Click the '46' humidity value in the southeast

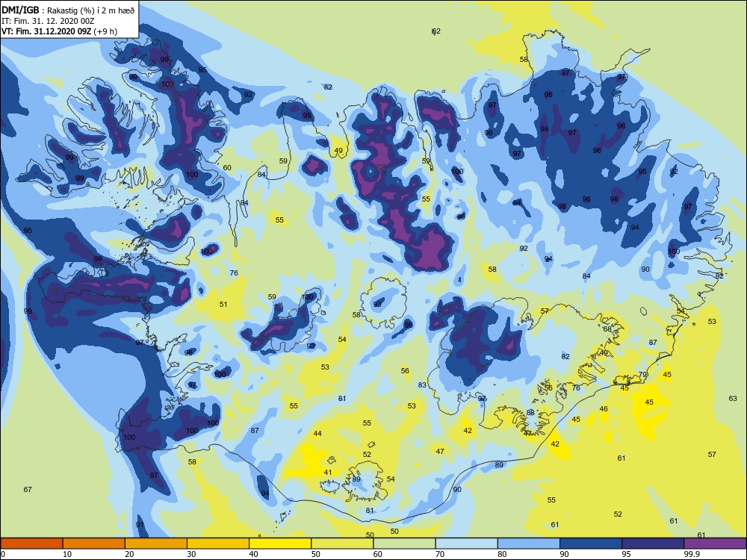tap(604, 408)
